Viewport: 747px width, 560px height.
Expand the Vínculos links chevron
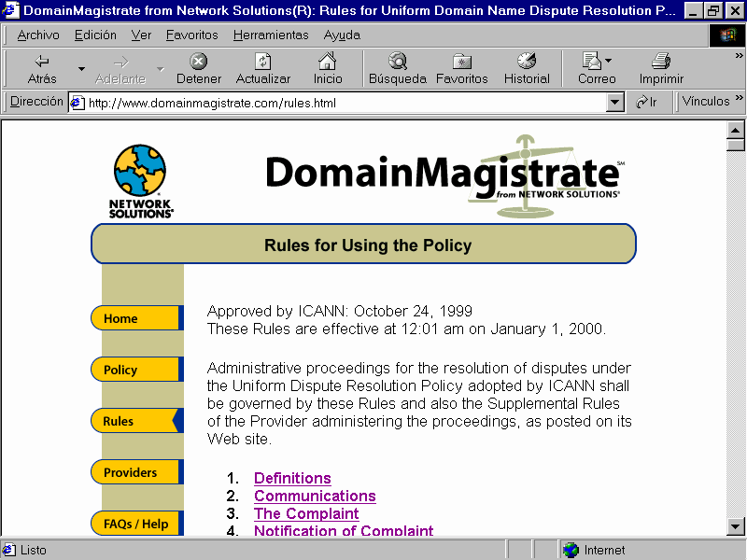click(x=739, y=98)
